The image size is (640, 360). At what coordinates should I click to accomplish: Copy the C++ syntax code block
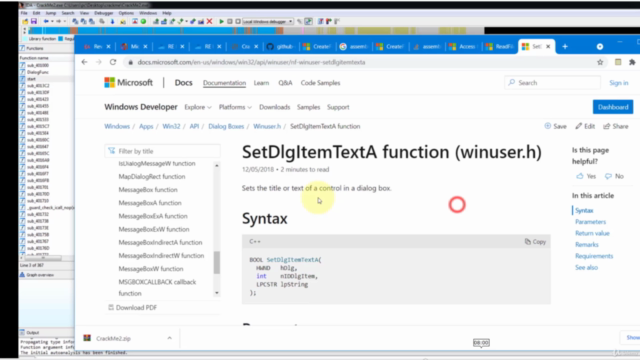tap(535, 242)
